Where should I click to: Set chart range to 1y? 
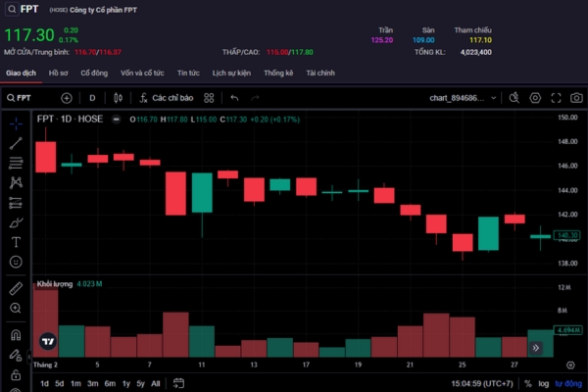126,383
